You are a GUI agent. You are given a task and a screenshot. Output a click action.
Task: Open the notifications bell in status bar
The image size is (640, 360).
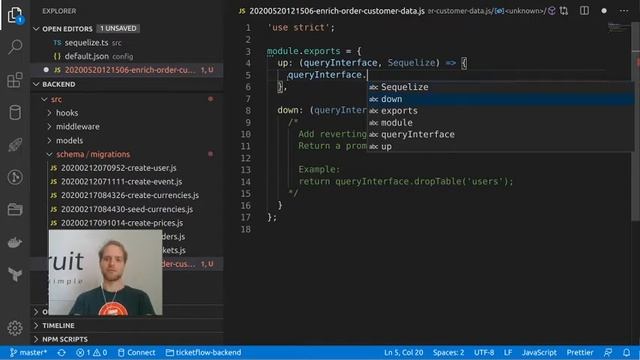[627, 353]
